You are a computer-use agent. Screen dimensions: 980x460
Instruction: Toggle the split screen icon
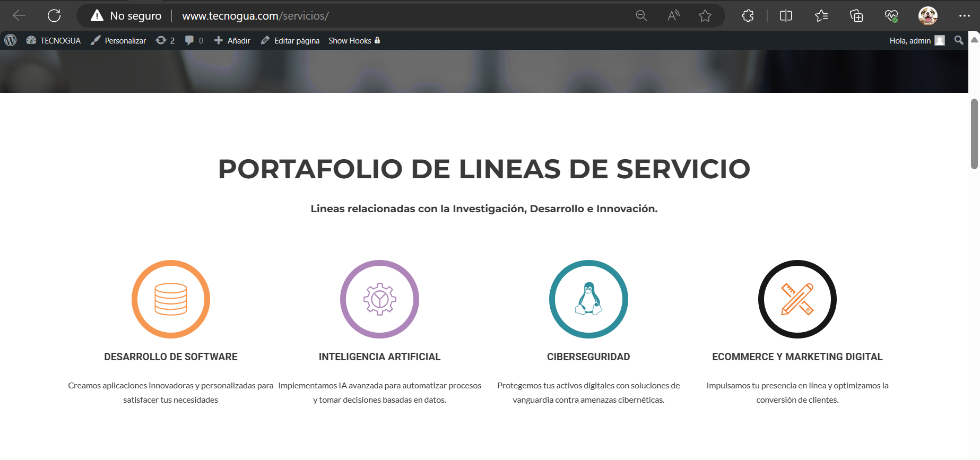pyautogui.click(x=786, y=16)
